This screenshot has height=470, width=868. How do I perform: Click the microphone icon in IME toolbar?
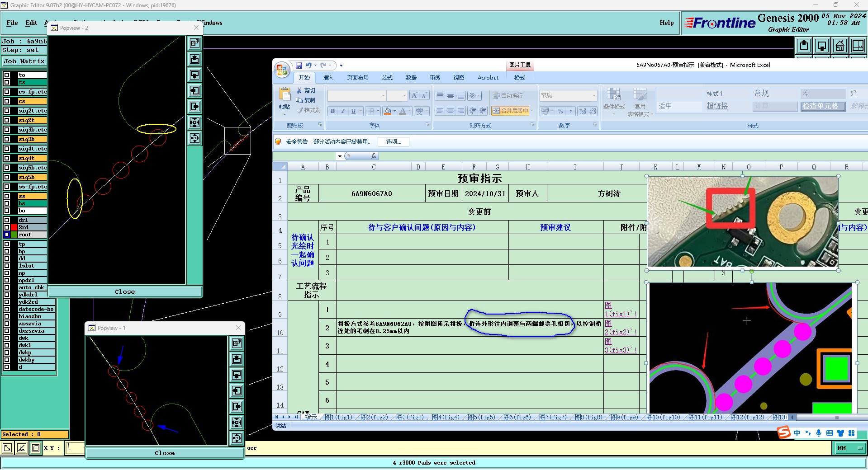(x=819, y=433)
